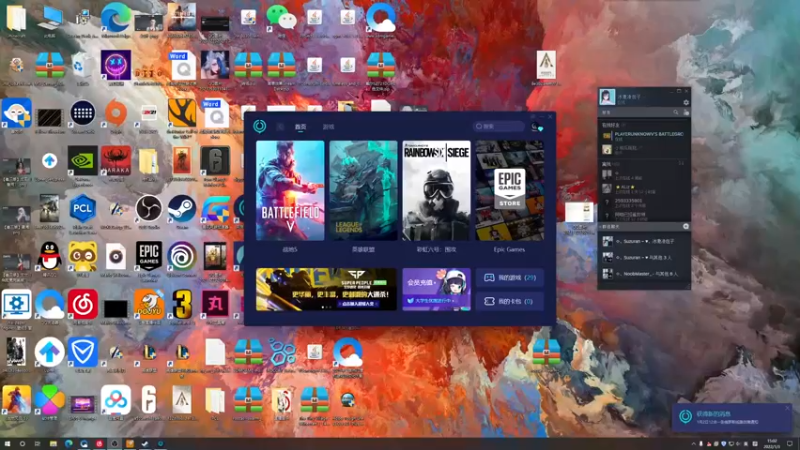Click the Steam friends search magnifier
800x450 pixels.
pos(676,112)
